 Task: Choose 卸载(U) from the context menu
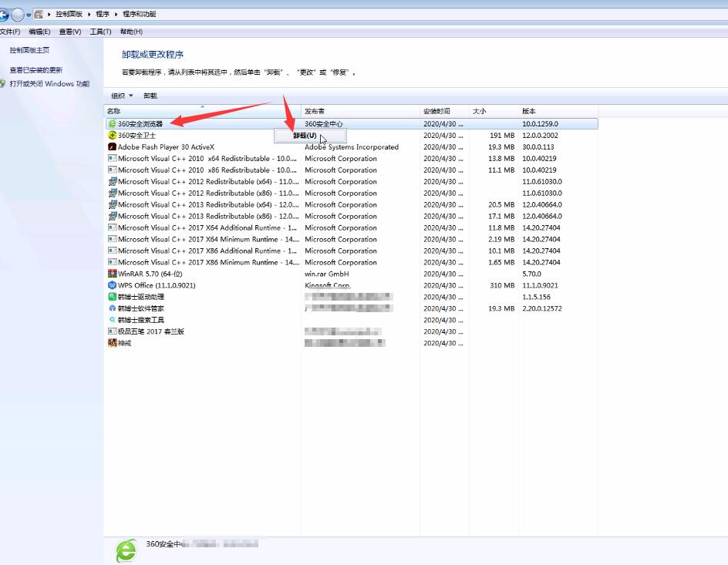click(x=310, y=136)
